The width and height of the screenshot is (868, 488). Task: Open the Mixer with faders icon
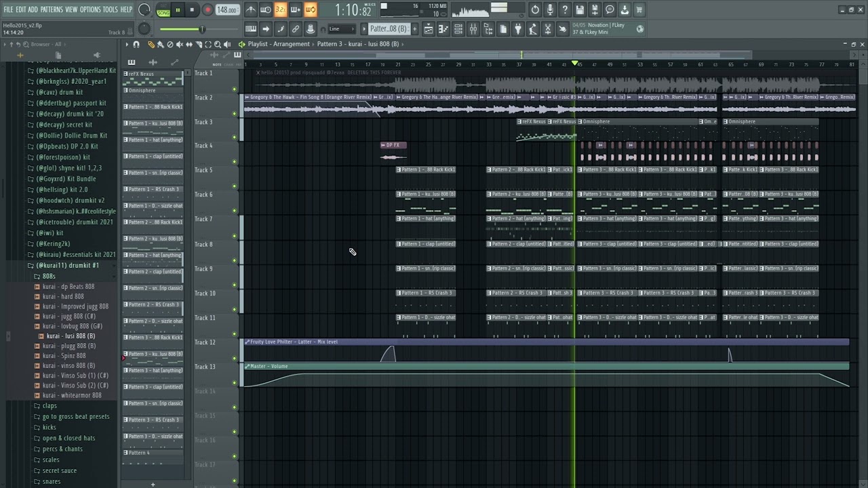click(473, 28)
